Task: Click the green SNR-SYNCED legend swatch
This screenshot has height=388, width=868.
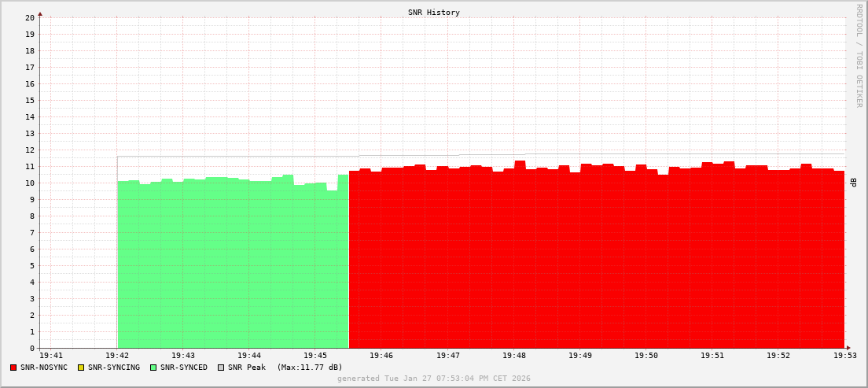Action: pos(153,368)
